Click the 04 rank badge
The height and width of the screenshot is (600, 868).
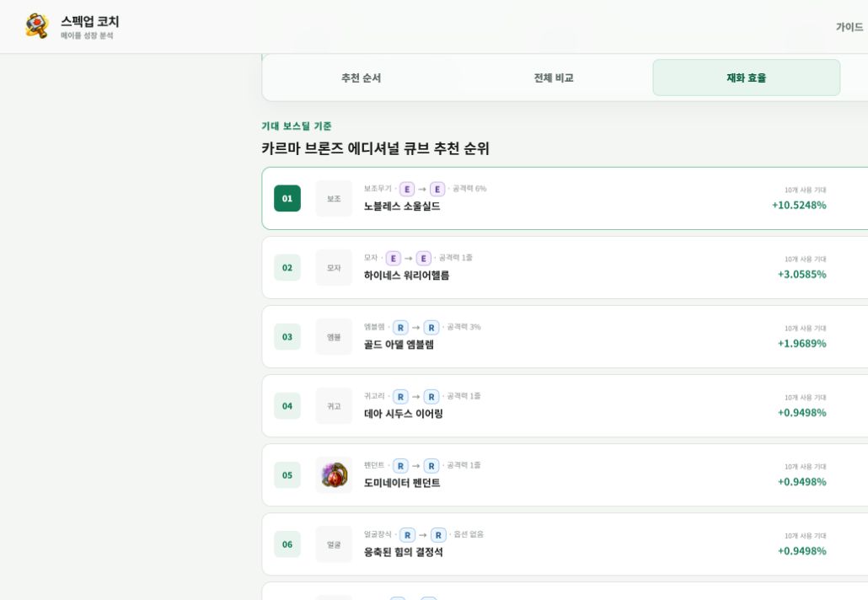click(287, 405)
